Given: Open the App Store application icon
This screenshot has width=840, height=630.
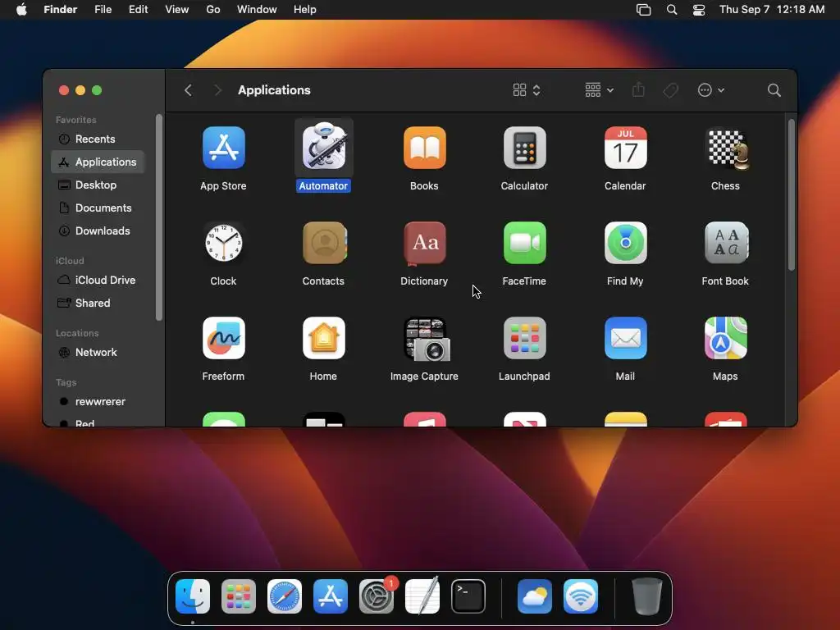Looking at the screenshot, I should point(223,148).
